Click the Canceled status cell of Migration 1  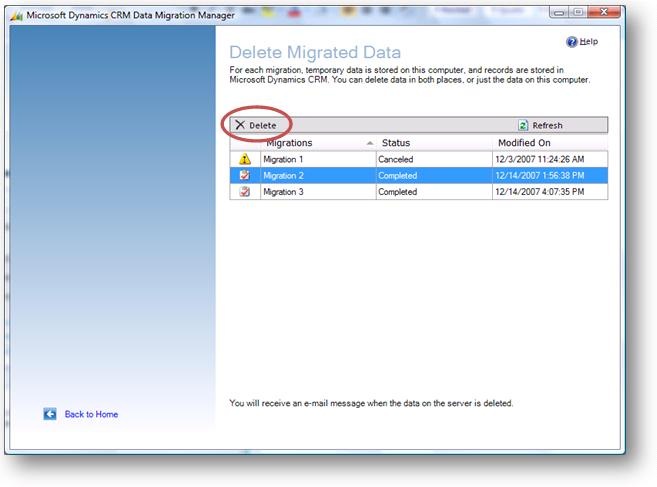coord(396,159)
